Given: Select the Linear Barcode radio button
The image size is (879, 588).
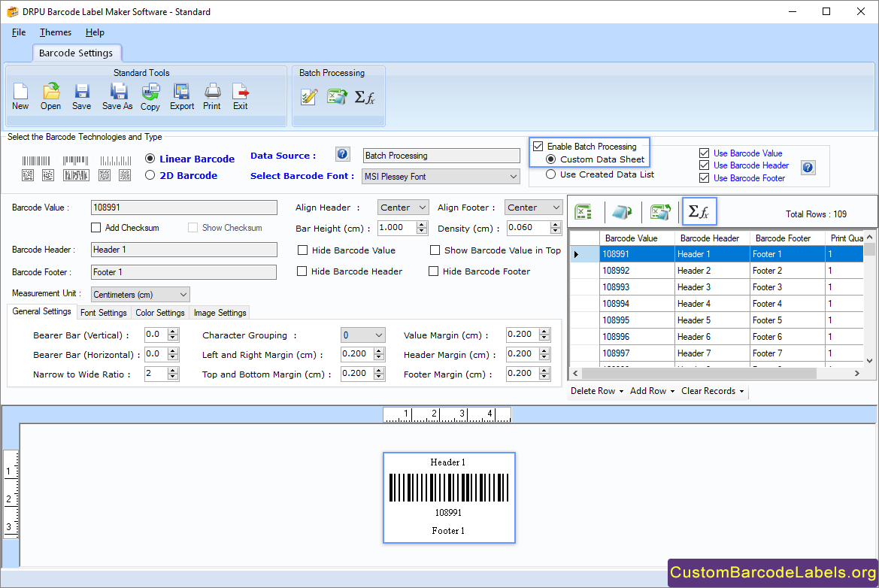Looking at the screenshot, I should coord(150,159).
